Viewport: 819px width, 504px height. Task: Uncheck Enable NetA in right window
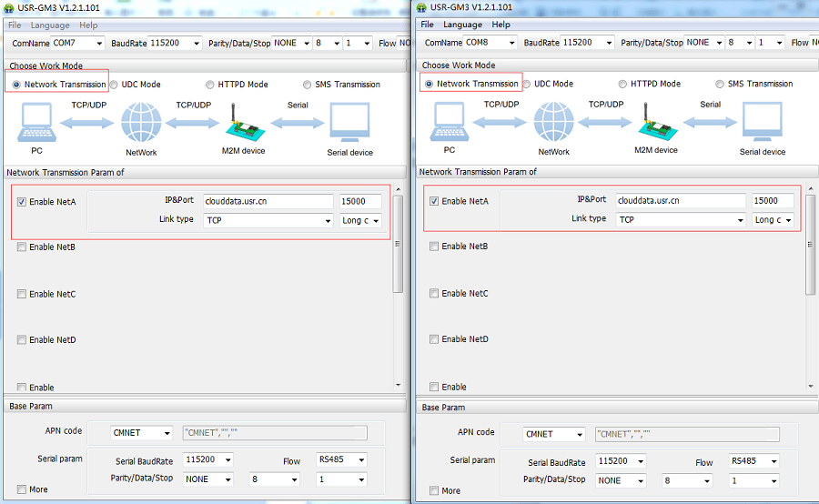[x=434, y=202]
